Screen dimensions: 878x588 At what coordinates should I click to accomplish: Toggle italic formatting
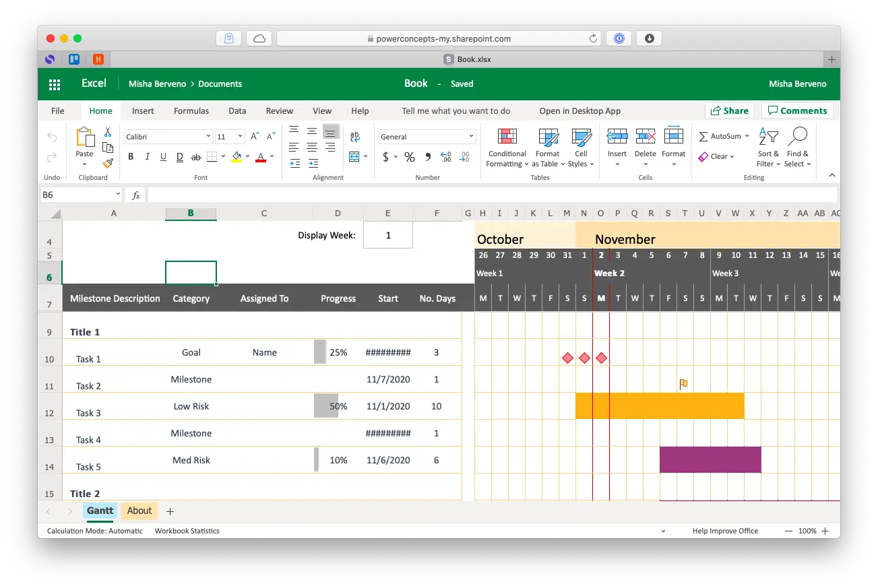[x=147, y=156]
